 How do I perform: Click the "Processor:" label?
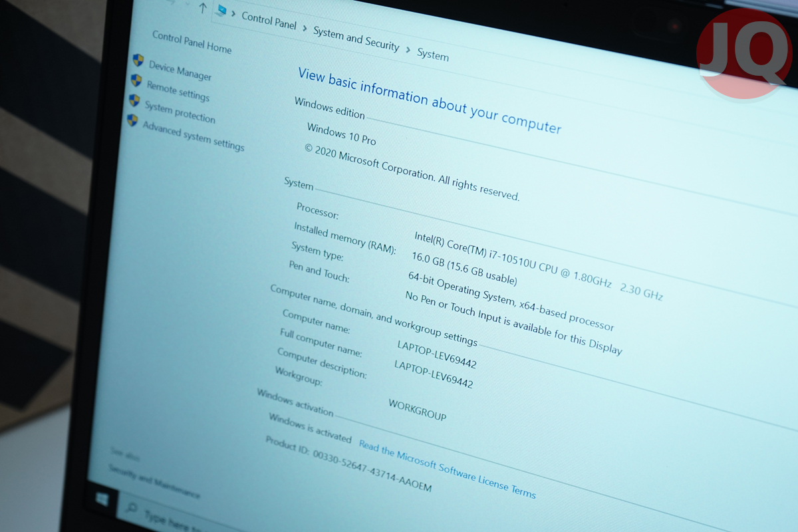pyautogui.click(x=318, y=211)
